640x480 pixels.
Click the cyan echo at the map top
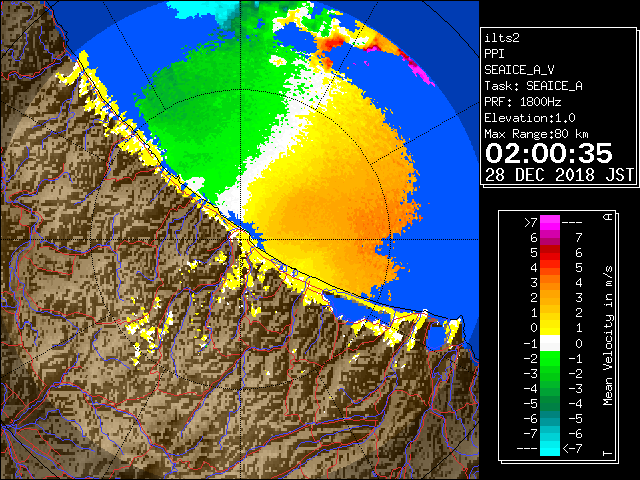(204, 10)
